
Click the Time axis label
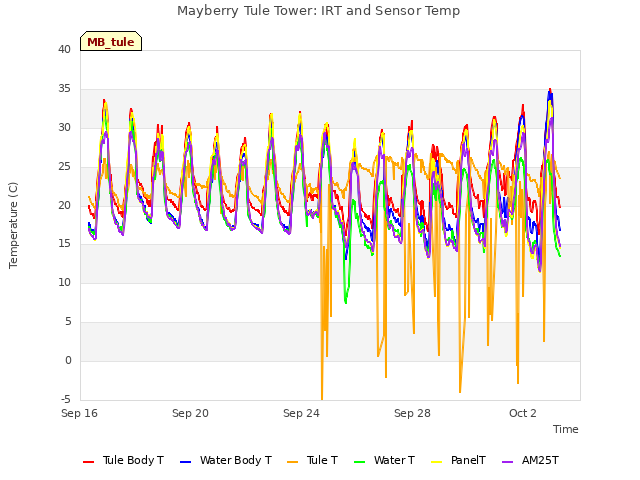point(566,429)
